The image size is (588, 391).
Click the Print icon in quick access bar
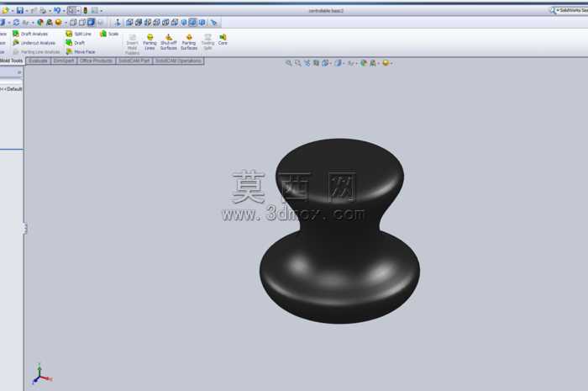pyautogui.click(x=43, y=10)
